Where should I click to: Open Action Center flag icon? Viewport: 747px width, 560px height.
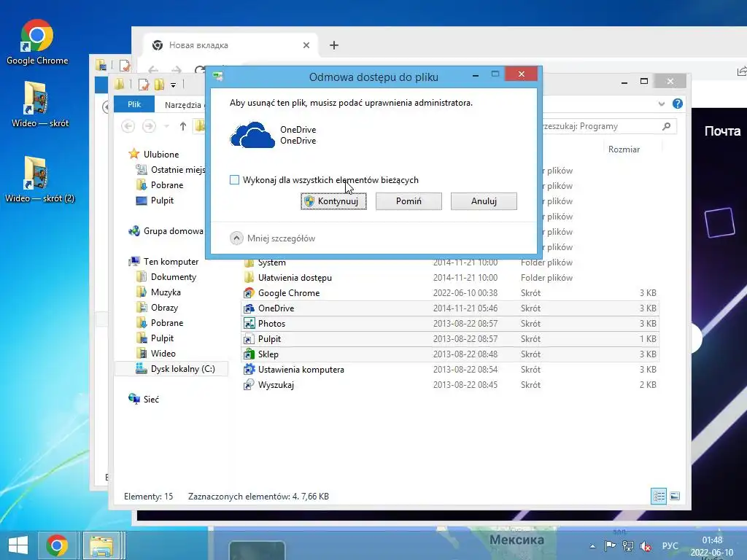pos(610,546)
